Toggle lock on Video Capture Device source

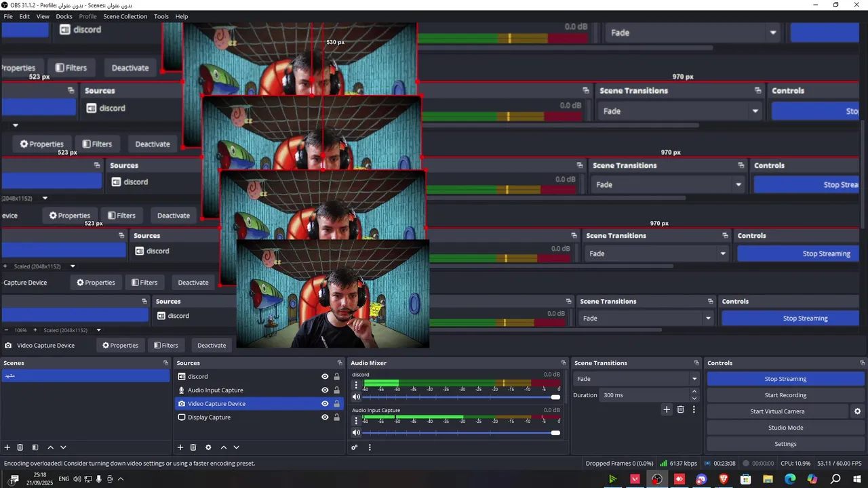[x=336, y=404]
